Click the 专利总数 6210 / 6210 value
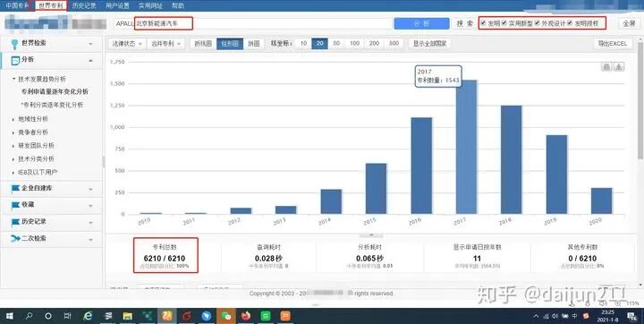The height and width of the screenshot is (324, 644). click(x=165, y=258)
